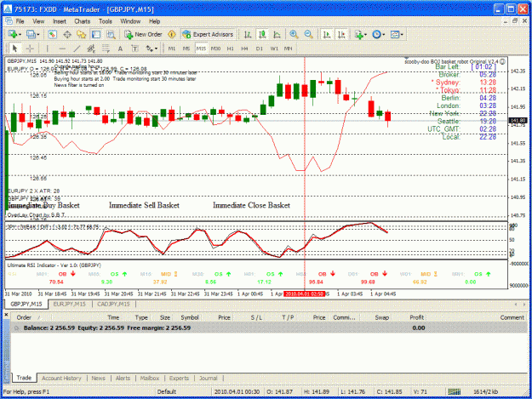Expand the Templates dropdown arrow
The width and height of the screenshot is (532, 399).
[x=402, y=35]
